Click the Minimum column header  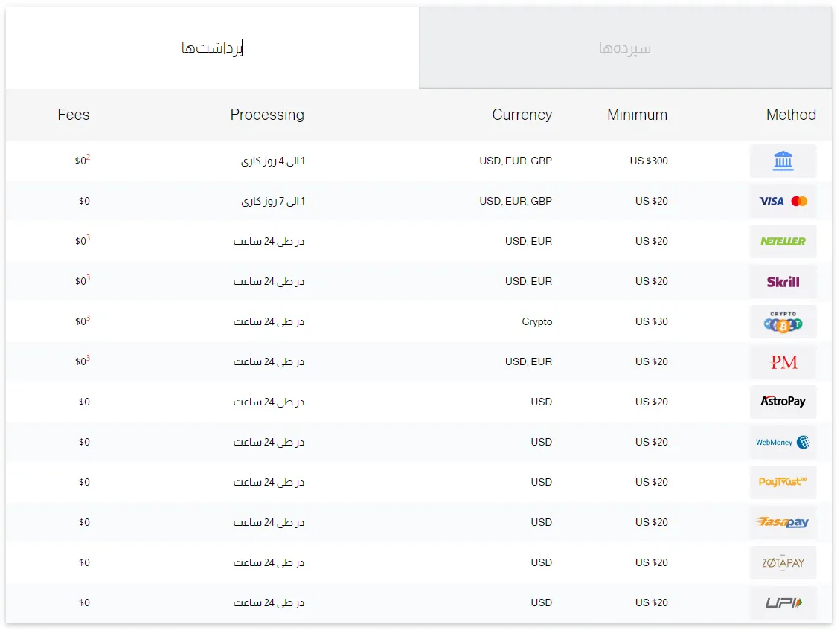(637, 115)
